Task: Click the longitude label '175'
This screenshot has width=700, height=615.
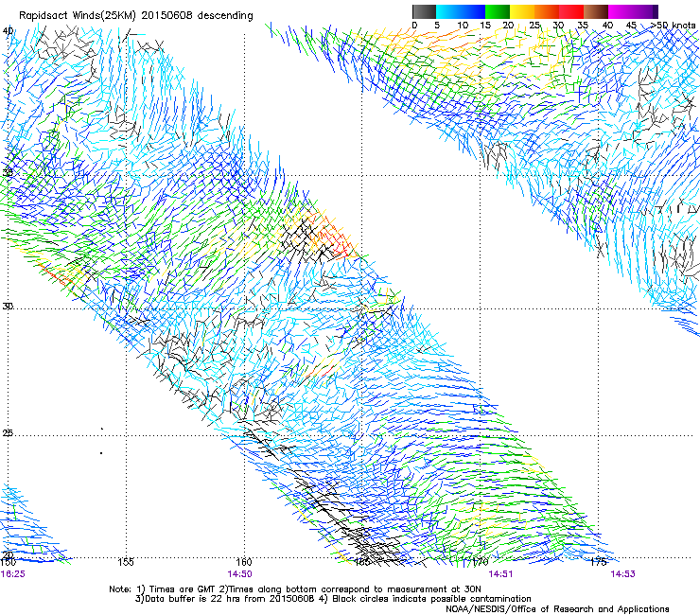Action: pyautogui.click(x=599, y=562)
